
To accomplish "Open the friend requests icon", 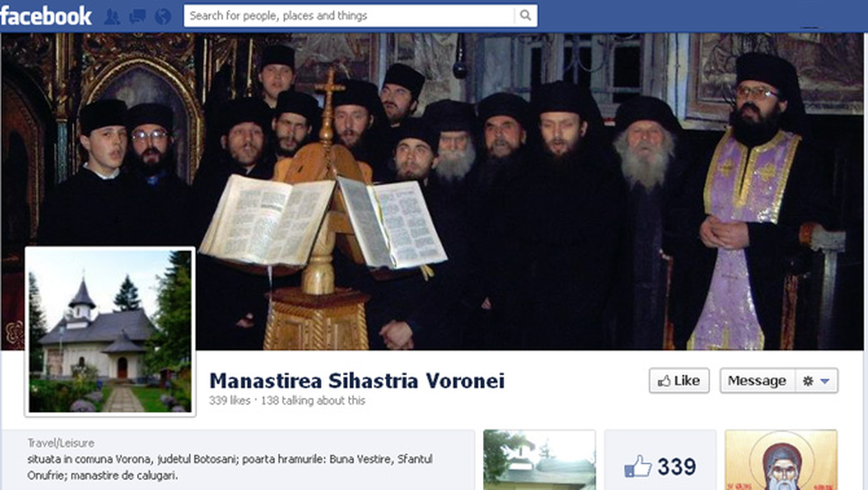I will pos(112,17).
